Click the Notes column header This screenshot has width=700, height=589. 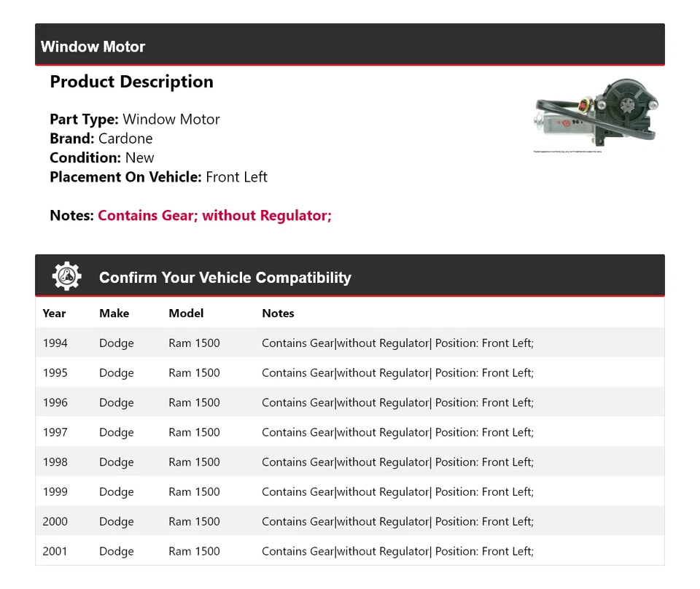[278, 313]
